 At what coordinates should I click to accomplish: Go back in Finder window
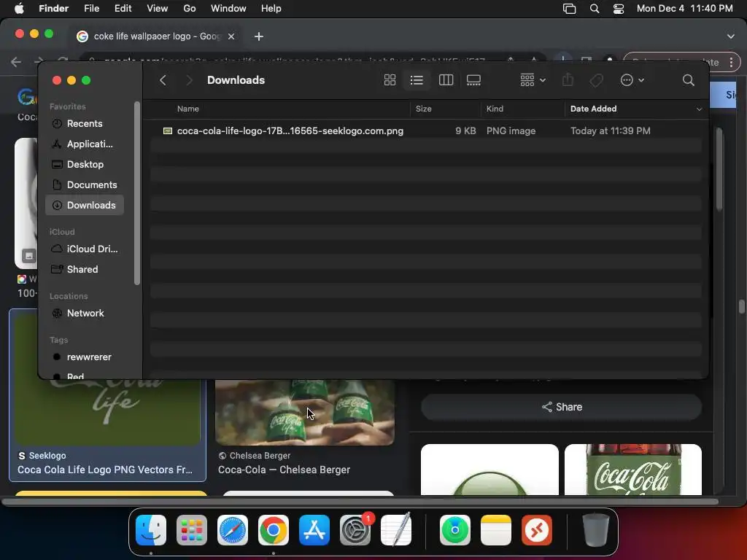tap(163, 80)
